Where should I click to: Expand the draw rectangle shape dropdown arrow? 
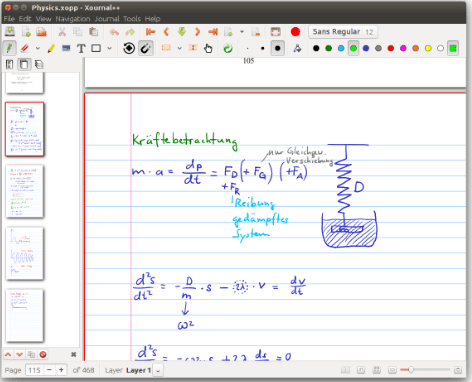click(x=109, y=49)
